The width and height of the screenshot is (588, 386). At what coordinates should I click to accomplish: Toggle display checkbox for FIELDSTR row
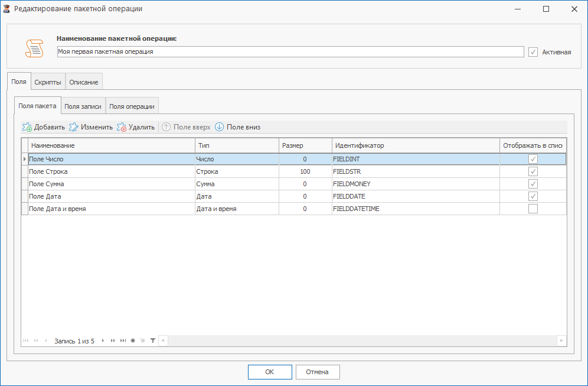click(x=533, y=171)
